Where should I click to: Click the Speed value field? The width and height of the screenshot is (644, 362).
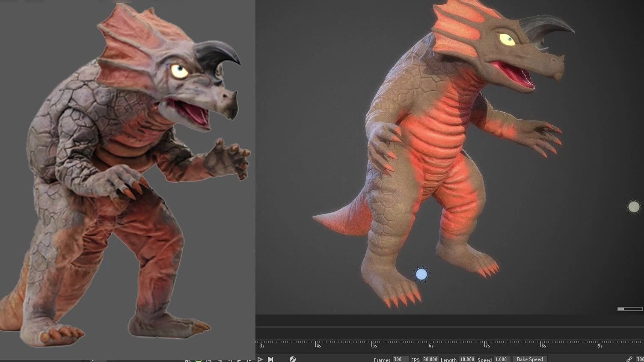pyautogui.click(x=501, y=359)
